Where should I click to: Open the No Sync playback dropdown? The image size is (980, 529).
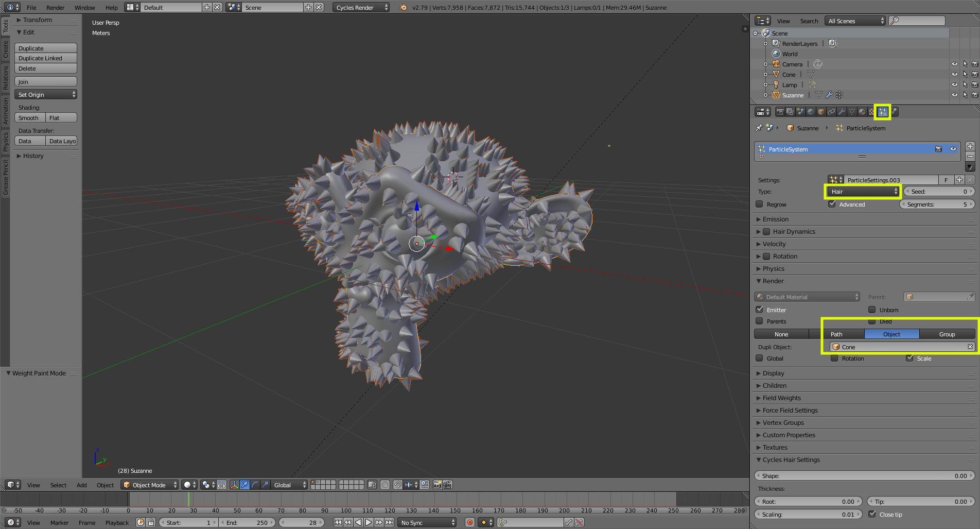pyautogui.click(x=428, y=522)
